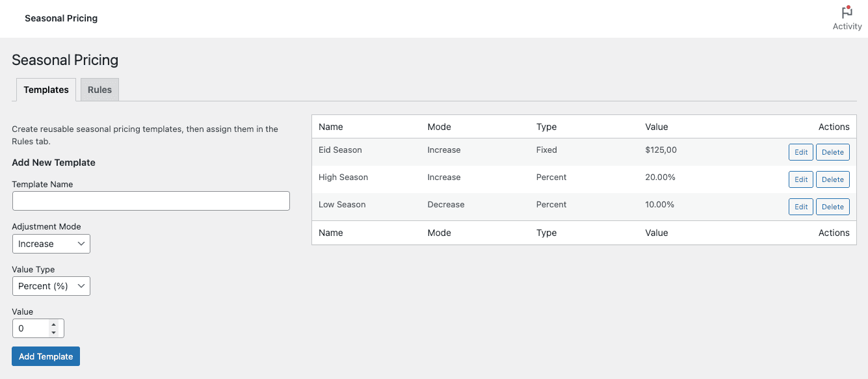Click the Template Name text field
The height and width of the screenshot is (379, 868).
coord(151,201)
